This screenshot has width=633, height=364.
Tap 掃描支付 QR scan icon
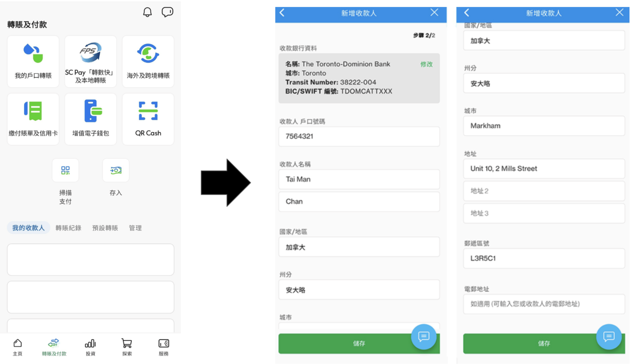[x=65, y=171]
